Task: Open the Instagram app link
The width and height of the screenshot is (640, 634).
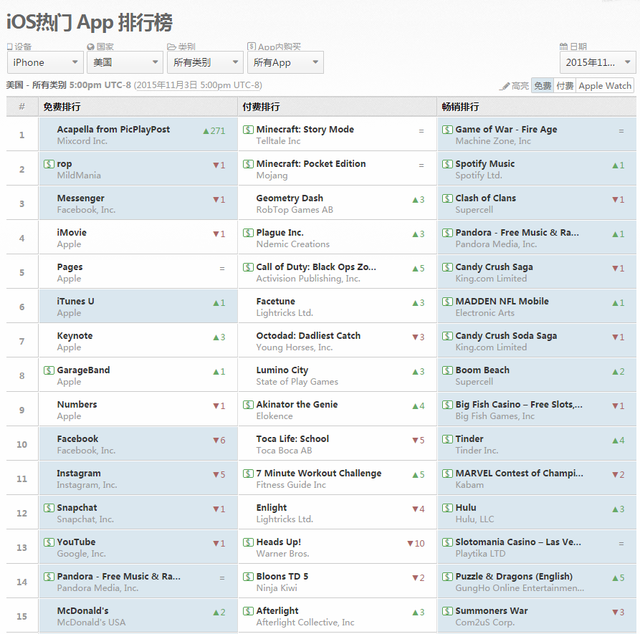Action: 78,474
